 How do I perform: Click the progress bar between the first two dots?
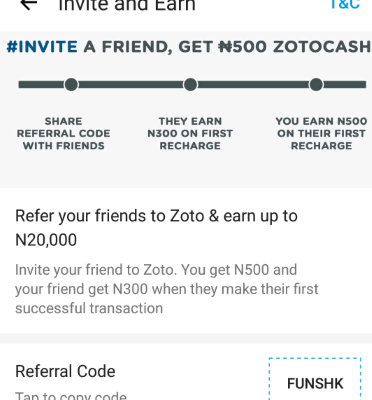click(131, 85)
